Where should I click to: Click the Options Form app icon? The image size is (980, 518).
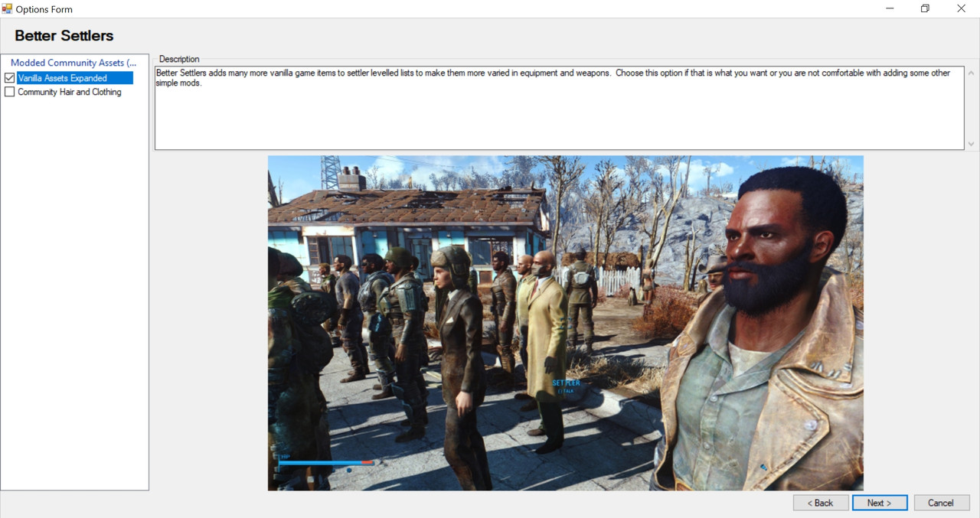(8, 8)
